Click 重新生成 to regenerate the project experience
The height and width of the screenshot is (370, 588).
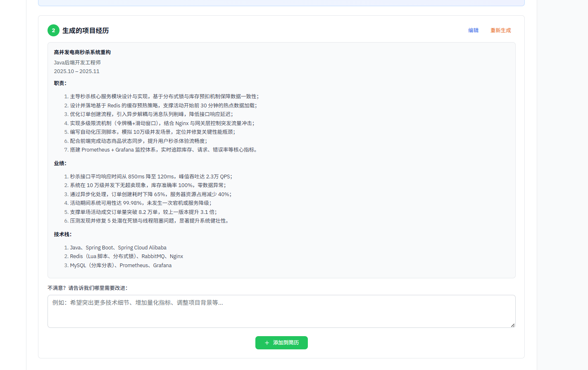point(500,30)
